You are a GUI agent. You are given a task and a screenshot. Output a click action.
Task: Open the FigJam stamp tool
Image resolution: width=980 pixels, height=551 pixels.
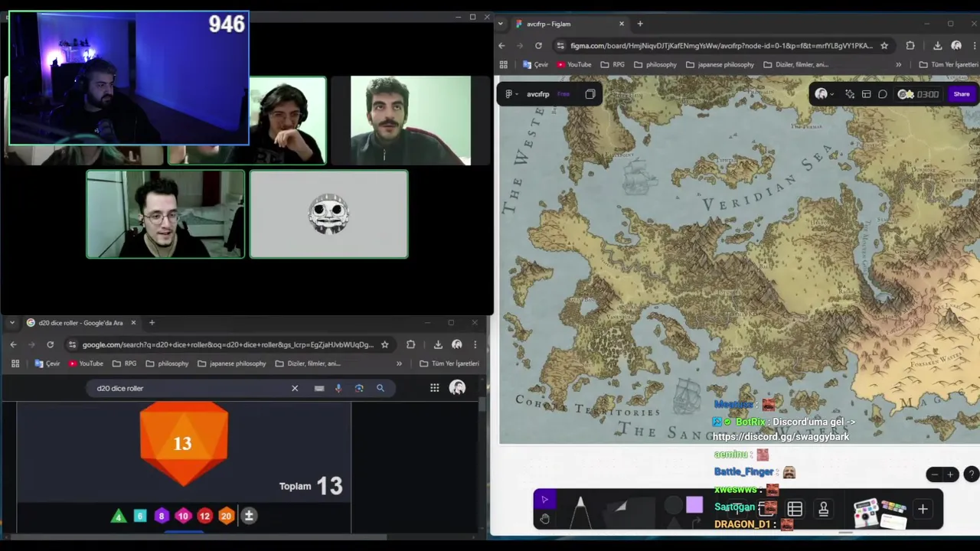tap(824, 509)
